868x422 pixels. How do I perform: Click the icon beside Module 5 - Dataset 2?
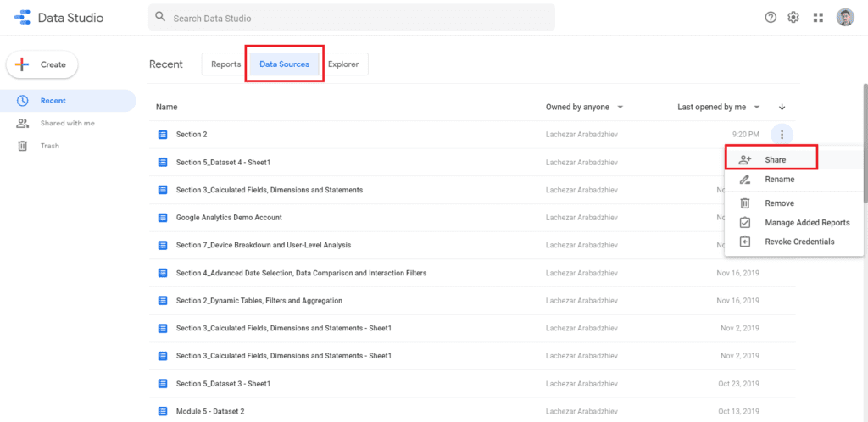(162, 411)
